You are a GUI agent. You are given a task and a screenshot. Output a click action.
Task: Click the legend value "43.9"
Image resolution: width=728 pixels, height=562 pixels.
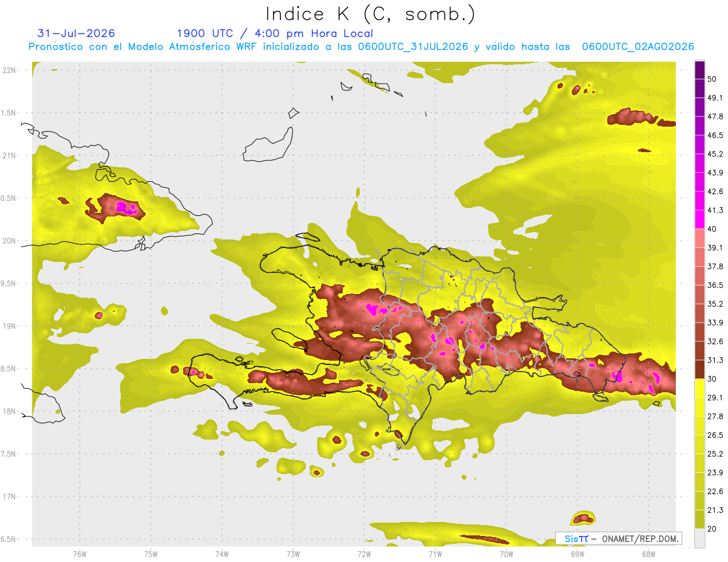point(715,173)
